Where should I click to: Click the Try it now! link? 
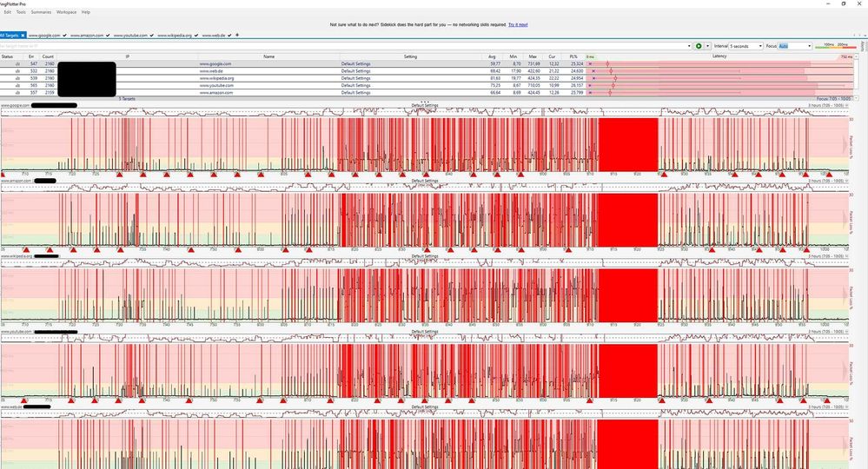pos(518,25)
